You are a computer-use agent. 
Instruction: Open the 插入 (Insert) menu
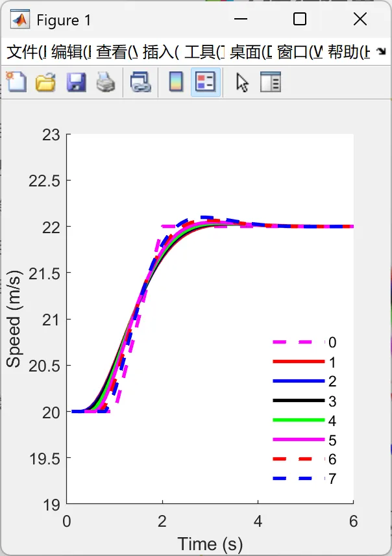[x=160, y=52]
